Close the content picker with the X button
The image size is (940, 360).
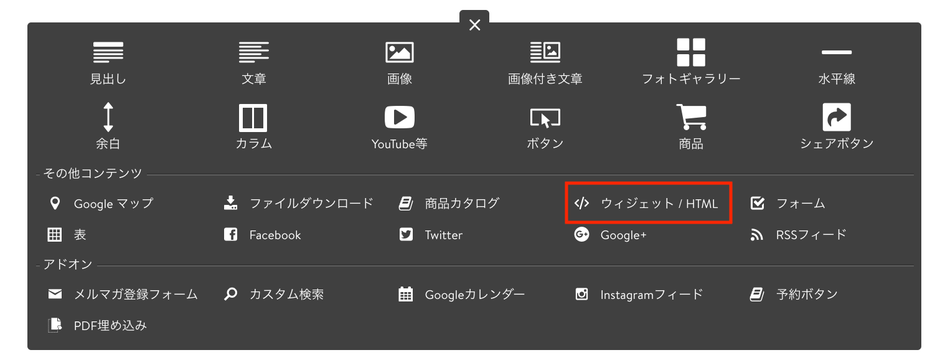point(474,25)
